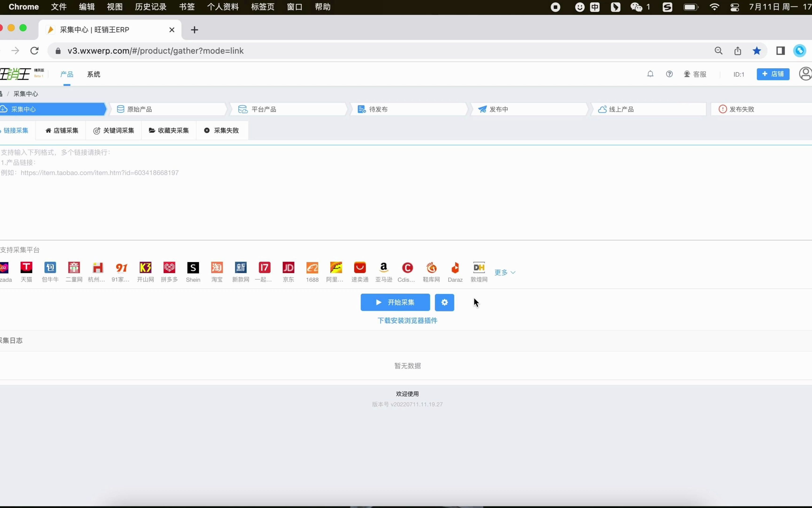Choose the 淘宝 platform icon
The height and width of the screenshot is (508, 812).
tap(217, 268)
